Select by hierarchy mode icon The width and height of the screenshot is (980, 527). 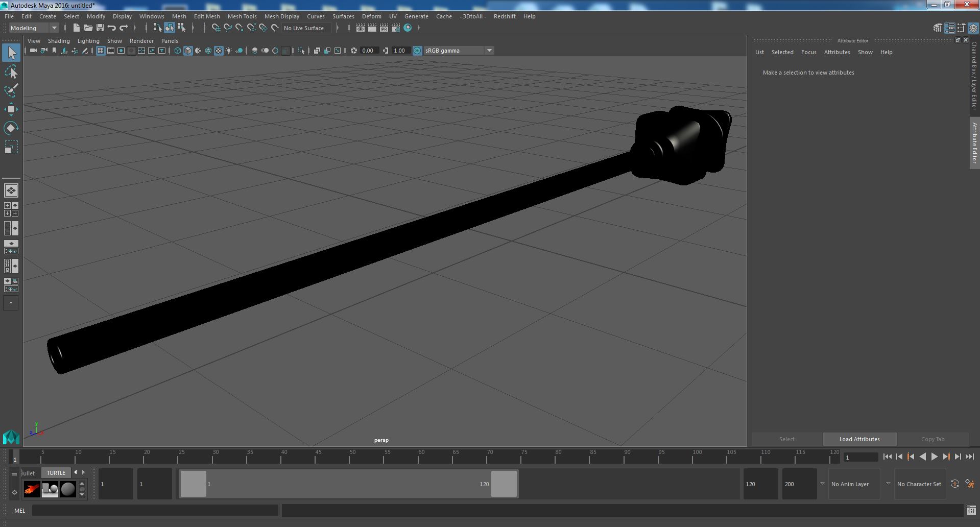tap(157, 28)
